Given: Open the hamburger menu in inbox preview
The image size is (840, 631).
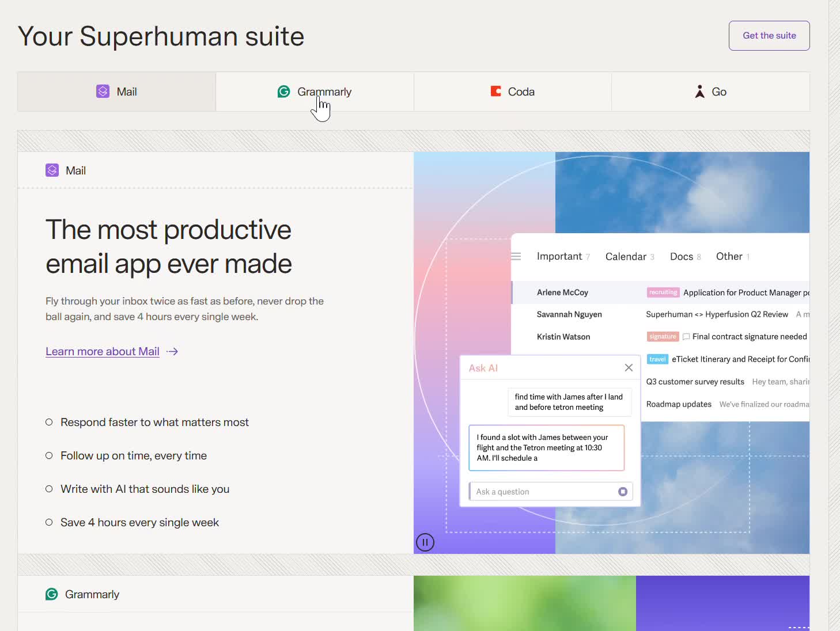Looking at the screenshot, I should (516, 256).
